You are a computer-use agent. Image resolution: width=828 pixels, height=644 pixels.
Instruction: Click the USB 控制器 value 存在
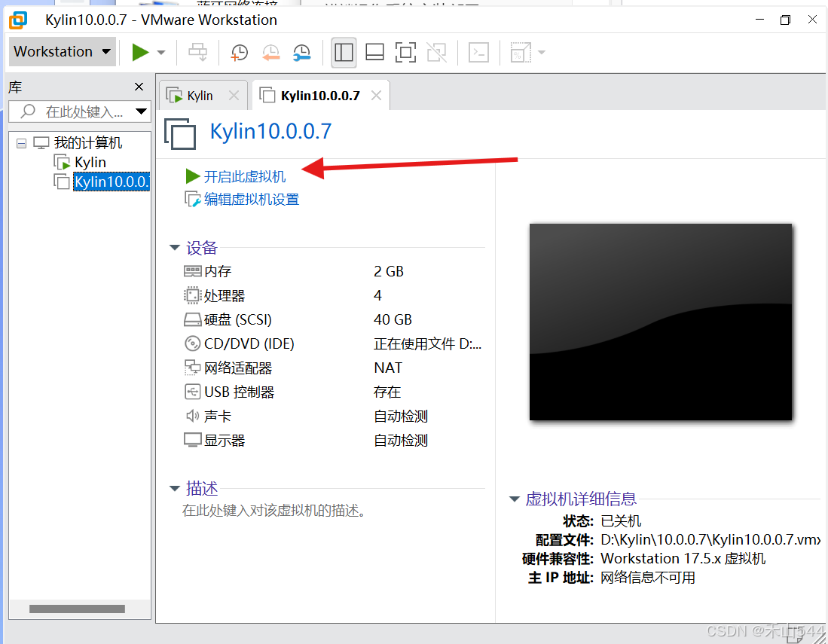(387, 392)
